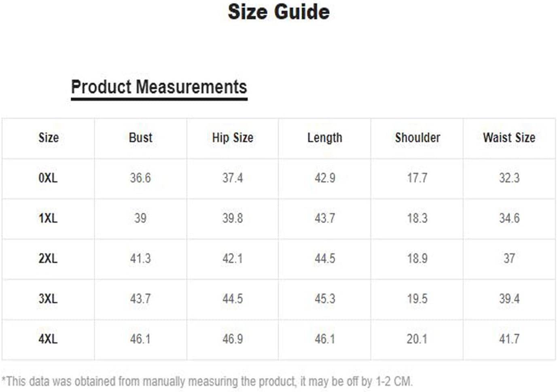Select the Waist Size column header
The image size is (557, 392).
click(509, 138)
